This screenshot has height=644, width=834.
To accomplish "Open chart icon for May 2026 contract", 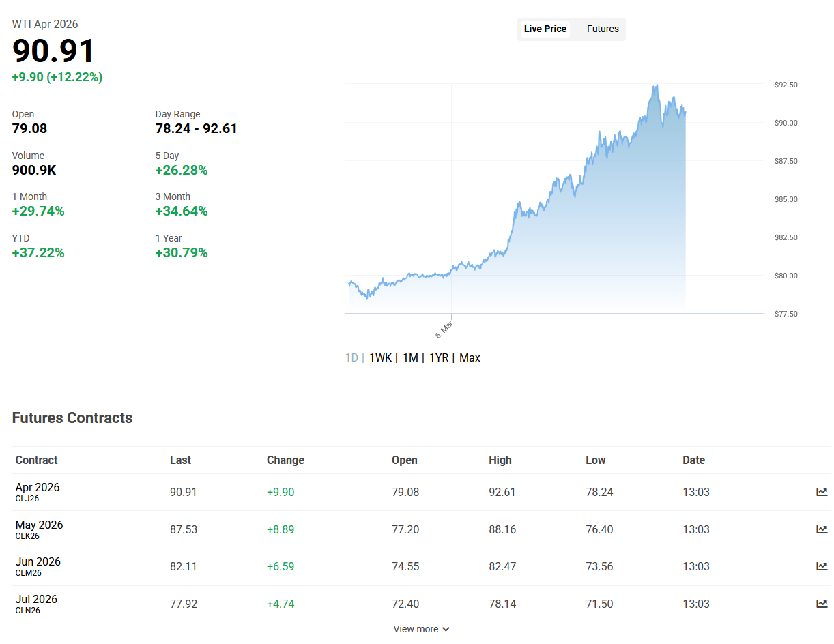I will (822, 529).
